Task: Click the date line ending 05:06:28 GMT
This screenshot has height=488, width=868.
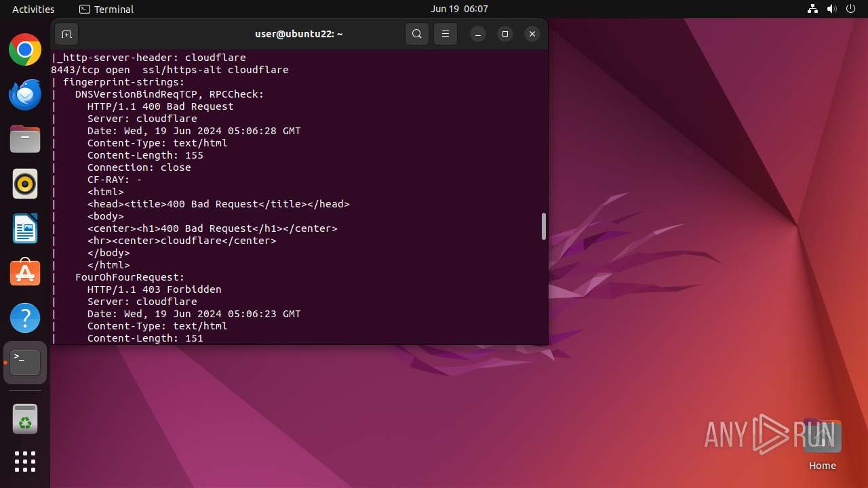Action: point(194,131)
